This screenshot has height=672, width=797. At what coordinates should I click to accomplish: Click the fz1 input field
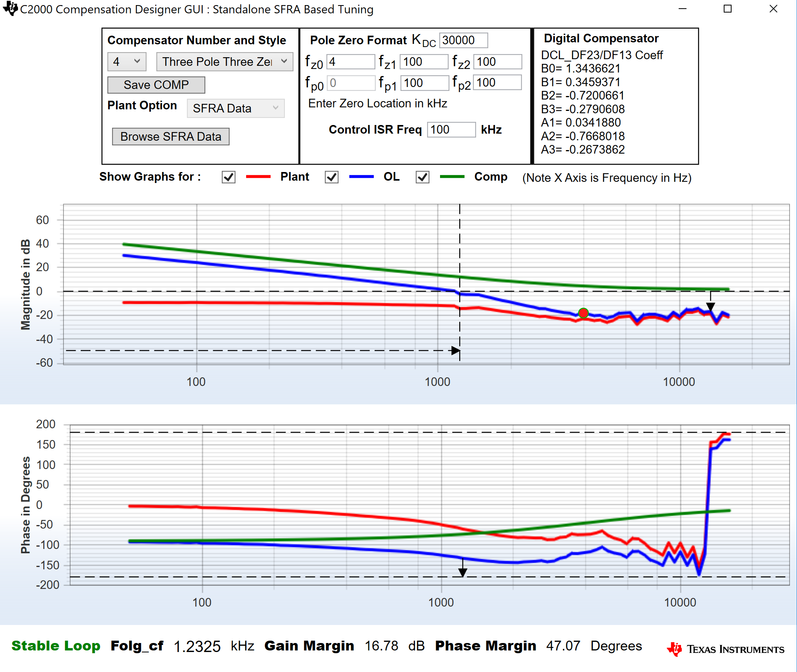[424, 62]
